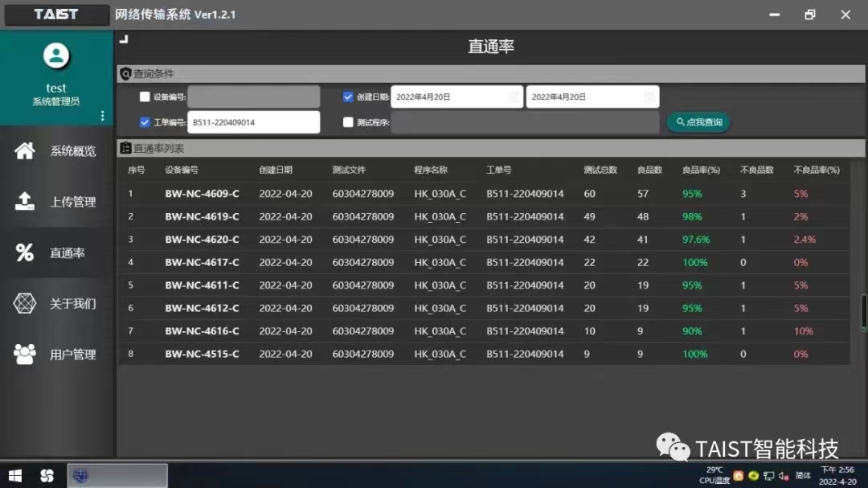Click the 查询条件 section icon
The width and height of the screenshot is (868, 488).
(125, 74)
